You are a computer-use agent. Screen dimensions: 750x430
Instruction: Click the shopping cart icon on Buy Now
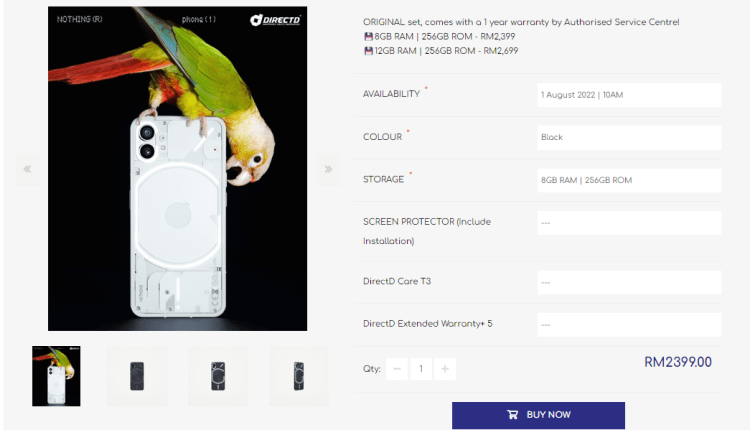coord(512,415)
